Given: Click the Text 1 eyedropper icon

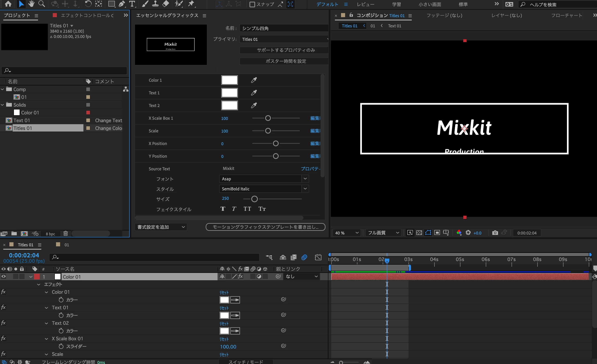Looking at the screenshot, I should tap(254, 93).
